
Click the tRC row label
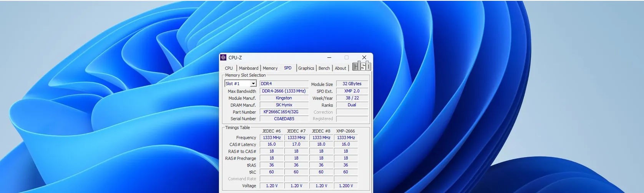pyautogui.click(x=252, y=172)
